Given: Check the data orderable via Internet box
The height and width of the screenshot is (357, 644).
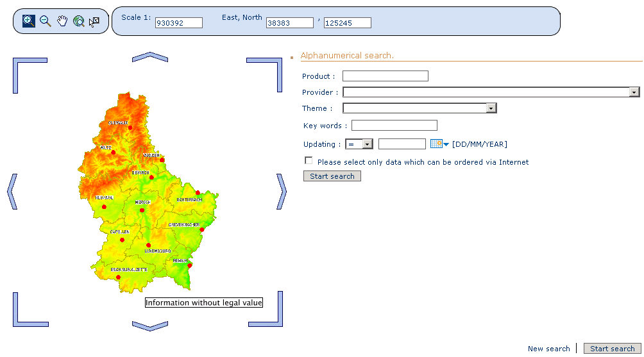Looking at the screenshot, I should [x=309, y=161].
